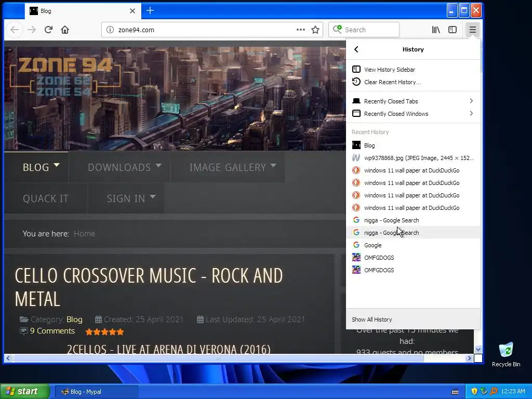The width and height of the screenshot is (532, 399).
Task: Reload the current page
Action: click(x=48, y=30)
